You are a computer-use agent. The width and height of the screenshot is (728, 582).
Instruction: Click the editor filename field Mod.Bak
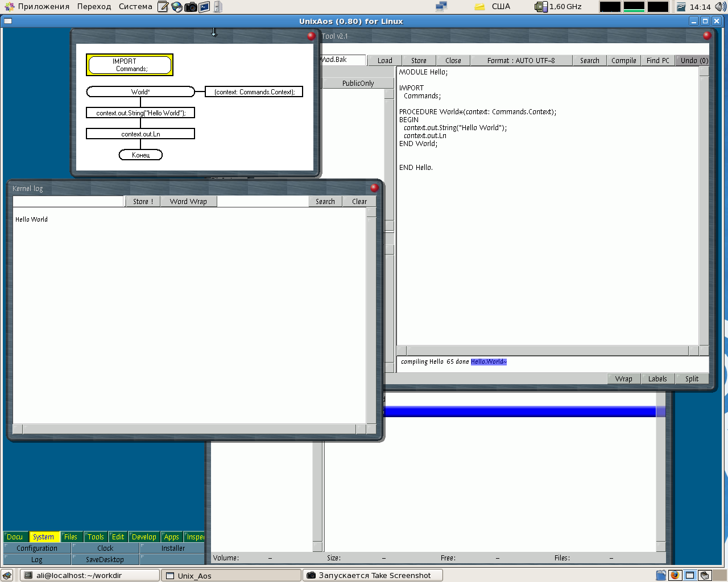(x=342, y=60)
